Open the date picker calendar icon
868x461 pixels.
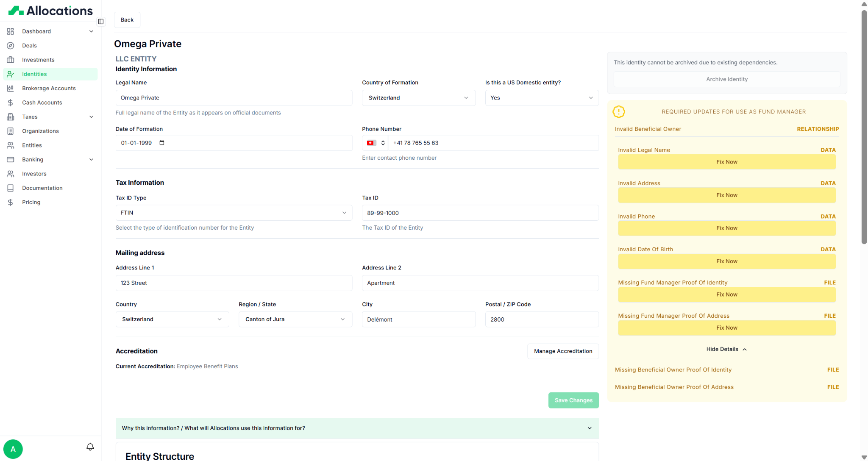161,143
